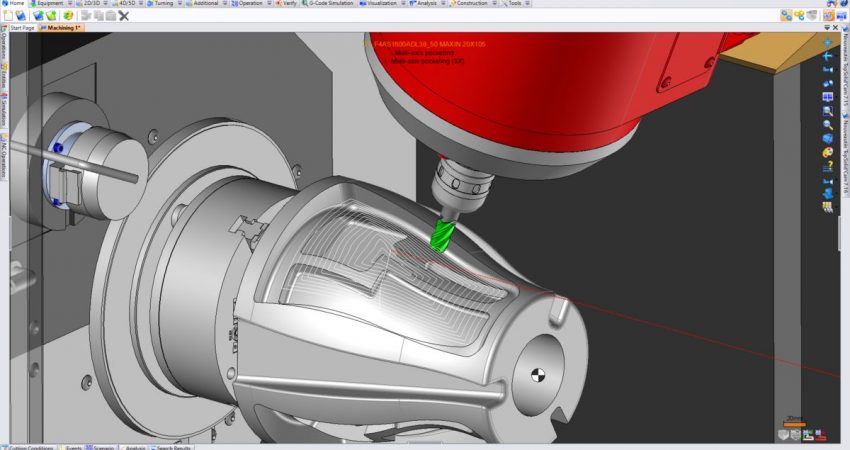This screenshot has width=850, height=450.
Task: Expand the 4D/5D tab dropdown arrow
Action: click(141, 3)
